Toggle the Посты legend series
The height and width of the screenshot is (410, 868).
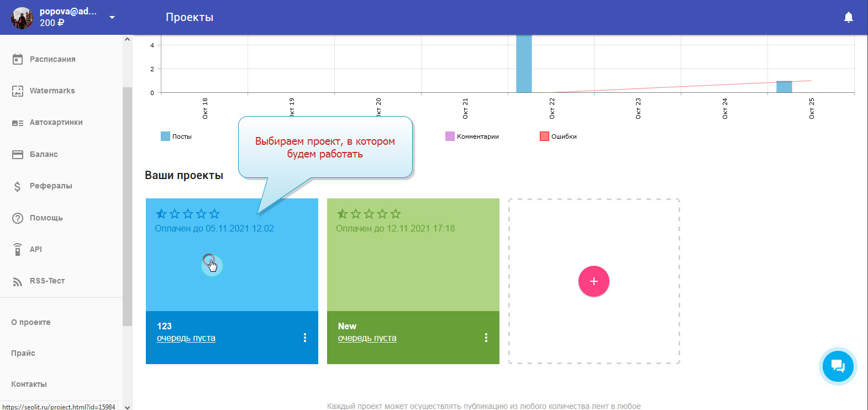165,136
